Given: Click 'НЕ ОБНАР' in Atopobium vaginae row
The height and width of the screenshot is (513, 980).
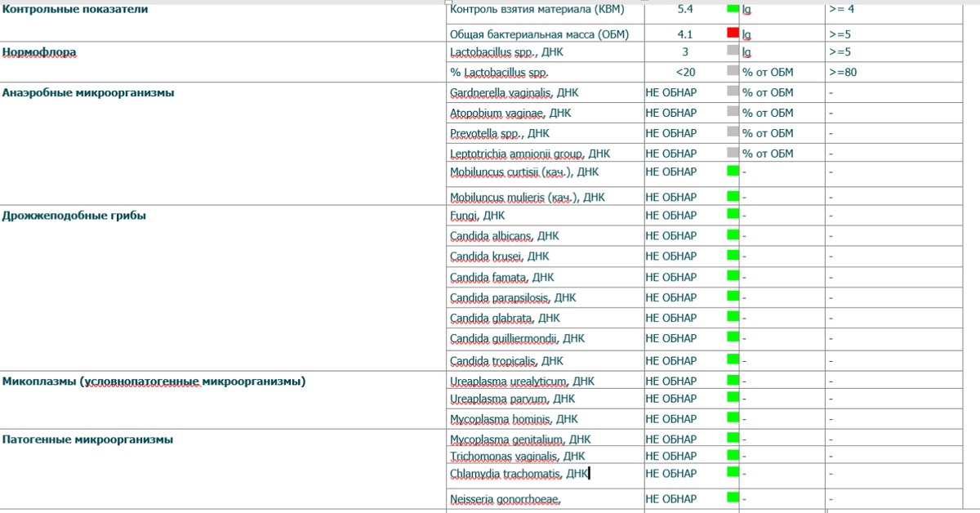Looking at the screenshot, I should [x=671, y=113].
